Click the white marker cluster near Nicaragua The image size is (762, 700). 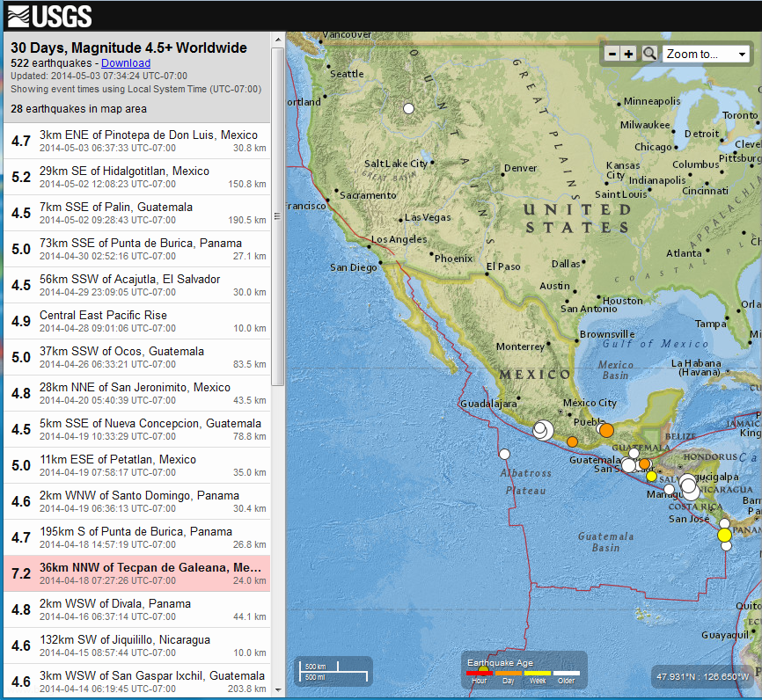[x=689, y=486]
